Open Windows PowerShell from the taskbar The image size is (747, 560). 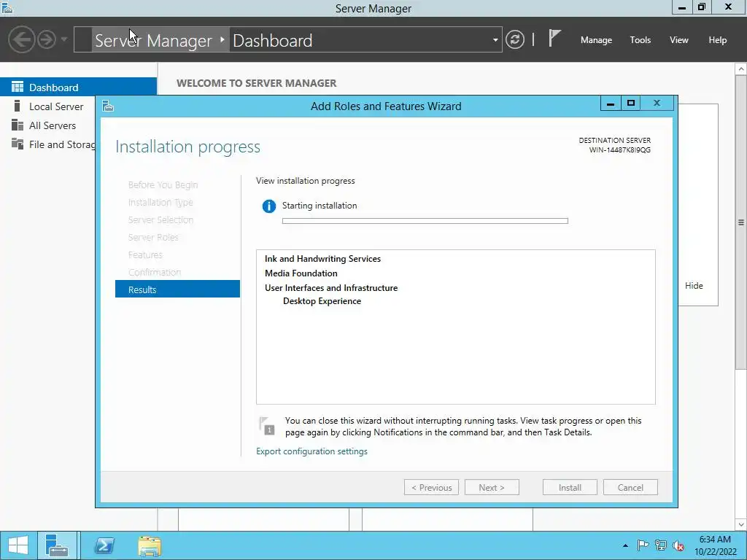point(104,545)
